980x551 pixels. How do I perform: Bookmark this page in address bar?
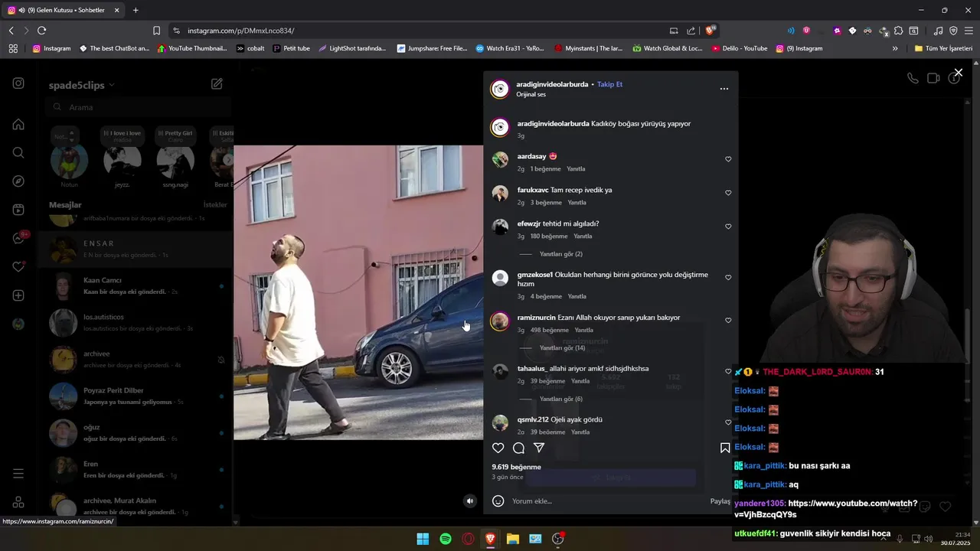pos(156,31)
